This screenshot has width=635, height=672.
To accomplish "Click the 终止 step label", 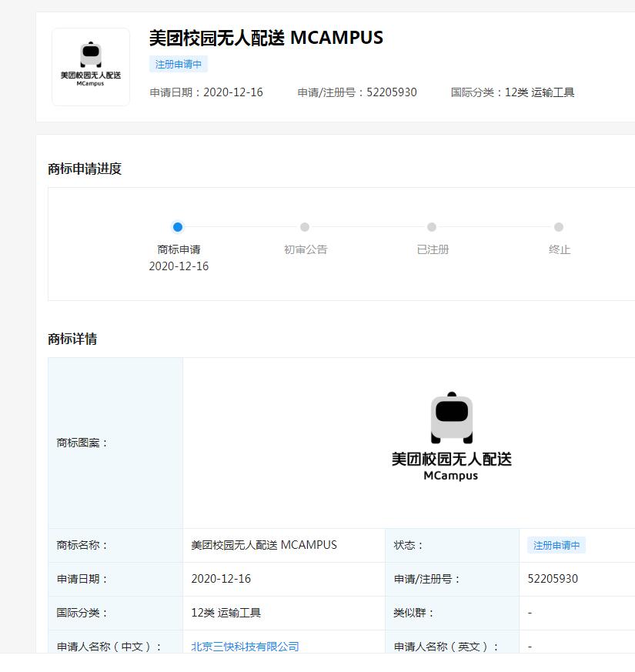I will pyautogui.click(x=560, y=249).
